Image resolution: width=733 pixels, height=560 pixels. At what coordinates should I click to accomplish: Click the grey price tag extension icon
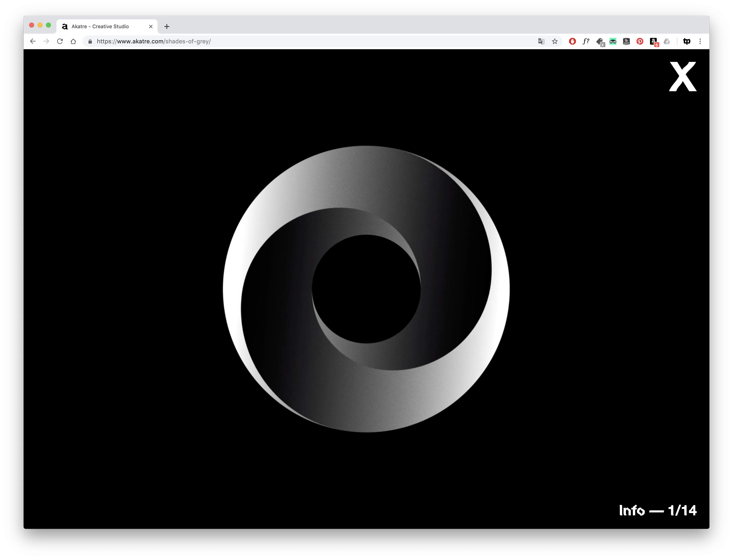pyautogui.click(x=600, y=42)
